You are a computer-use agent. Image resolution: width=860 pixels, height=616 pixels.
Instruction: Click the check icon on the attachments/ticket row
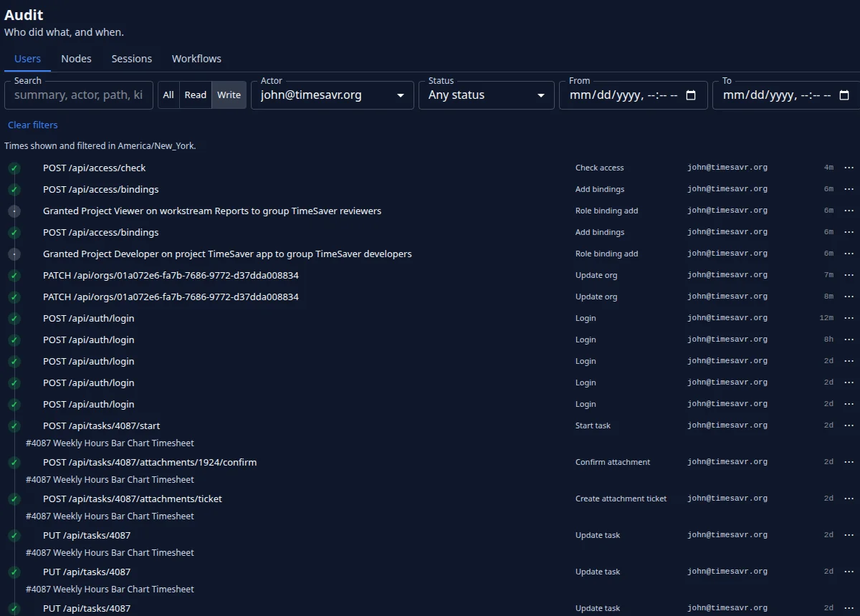point(14,499)
